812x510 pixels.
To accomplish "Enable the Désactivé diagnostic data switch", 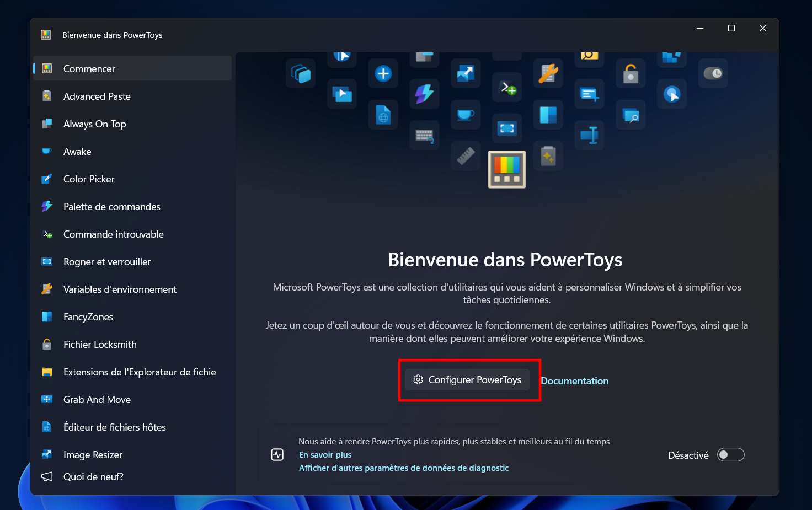I will [730, 455].
